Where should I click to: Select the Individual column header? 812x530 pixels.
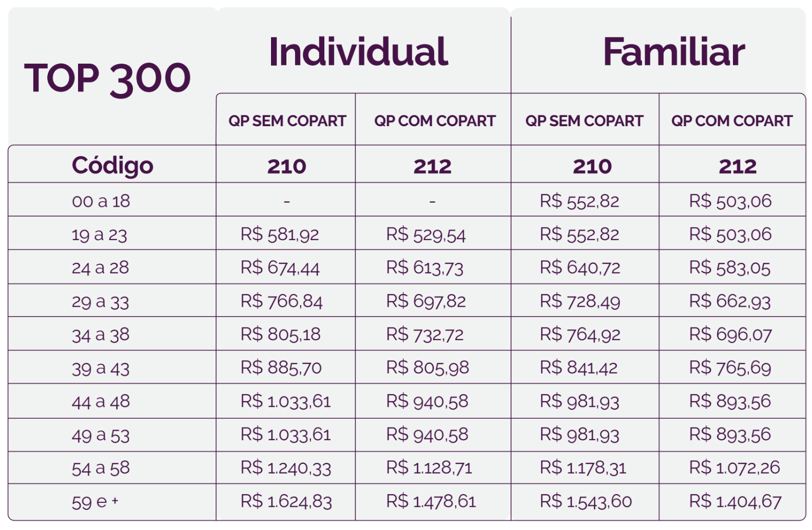tap(358, 52)
